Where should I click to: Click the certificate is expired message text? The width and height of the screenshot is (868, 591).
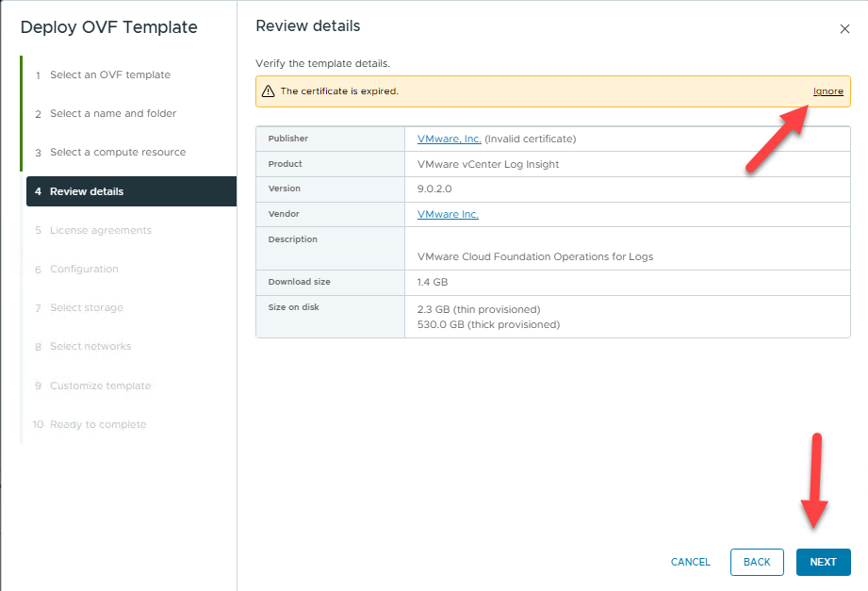click(339, 91)
